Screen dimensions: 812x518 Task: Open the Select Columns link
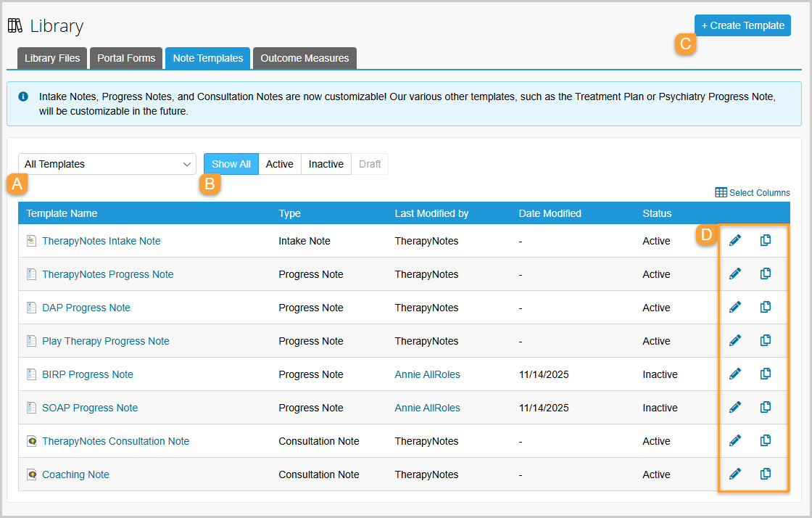(x=759, y=193)
